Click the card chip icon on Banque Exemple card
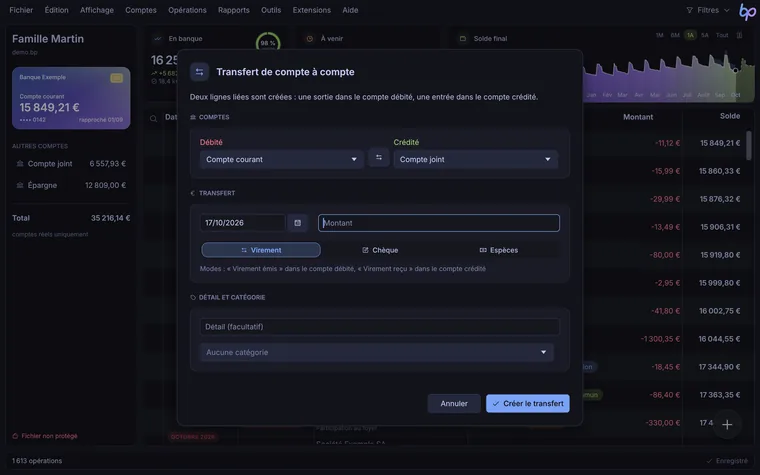The height and width of the screenshot is (475, 760). point(116,78)
